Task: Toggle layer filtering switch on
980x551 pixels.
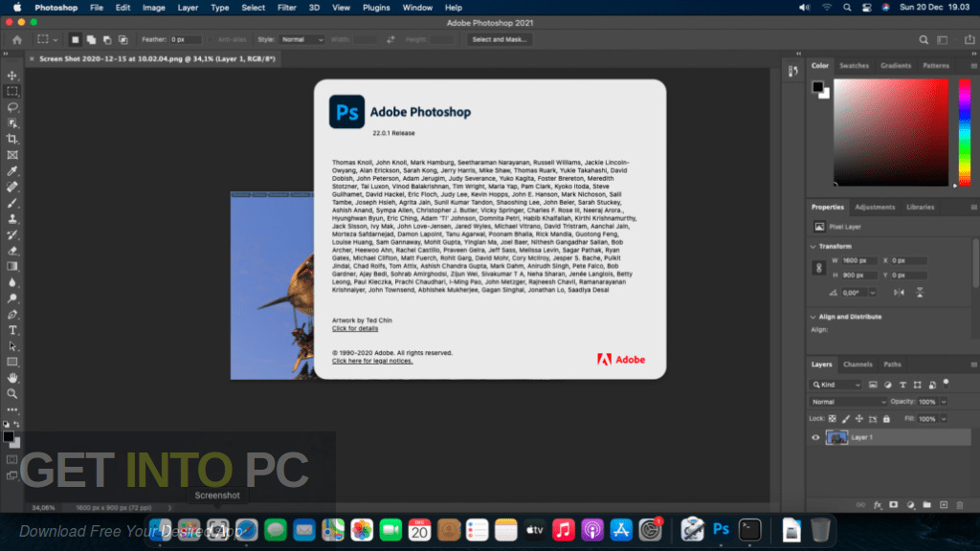Action: coord(946,383)
